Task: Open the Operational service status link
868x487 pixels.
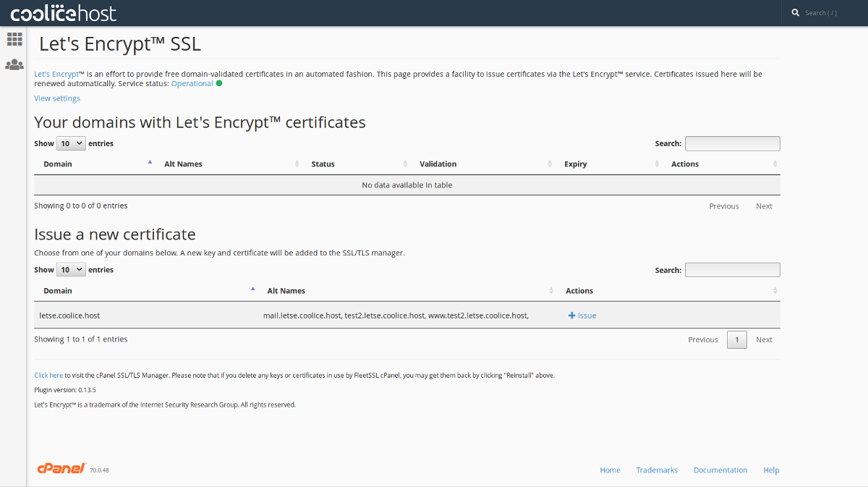Action: pos(192,83)
